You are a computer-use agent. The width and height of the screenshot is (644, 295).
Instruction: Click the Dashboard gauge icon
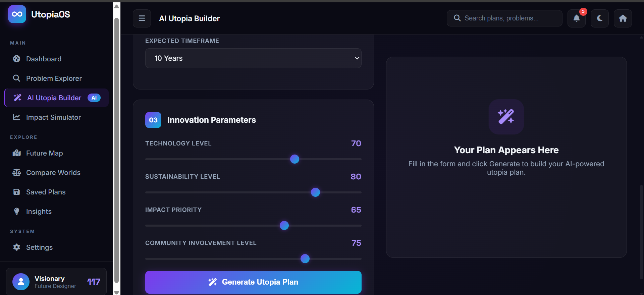[16, 59]
